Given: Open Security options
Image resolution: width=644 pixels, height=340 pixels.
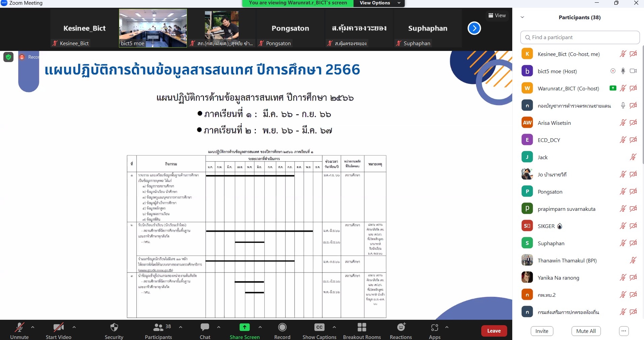Looking at the screenshot, I should (x=114, y=331).
